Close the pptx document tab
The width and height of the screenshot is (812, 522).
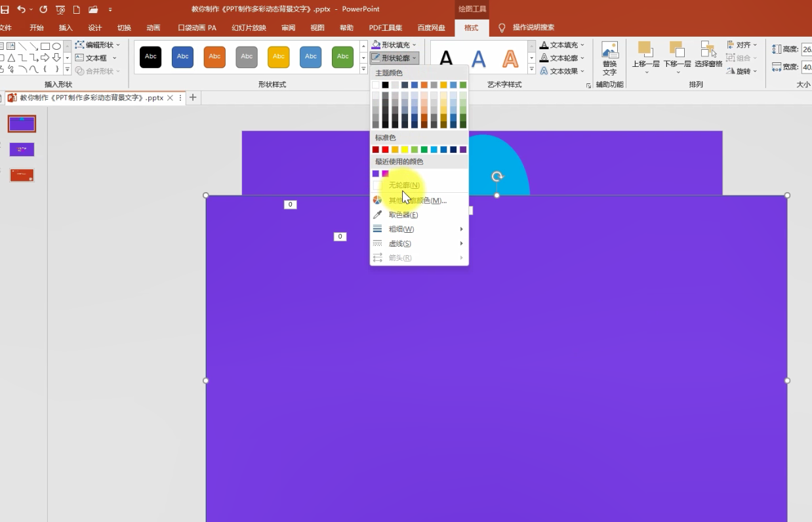(x=171, y=98)
